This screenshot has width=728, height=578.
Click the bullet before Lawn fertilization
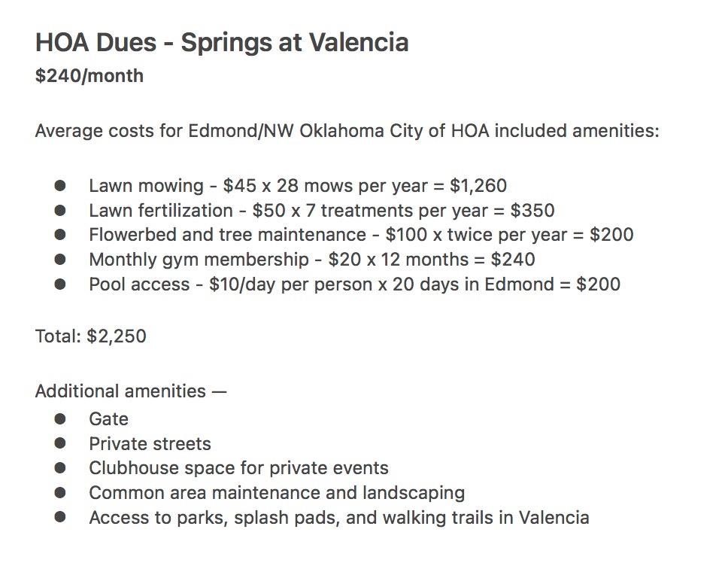[x=60, y=211]
